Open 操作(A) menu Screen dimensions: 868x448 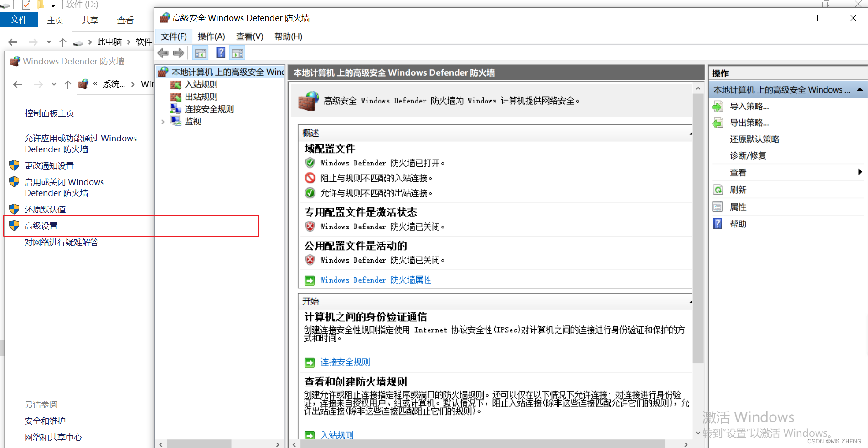(x=211, y=36)
